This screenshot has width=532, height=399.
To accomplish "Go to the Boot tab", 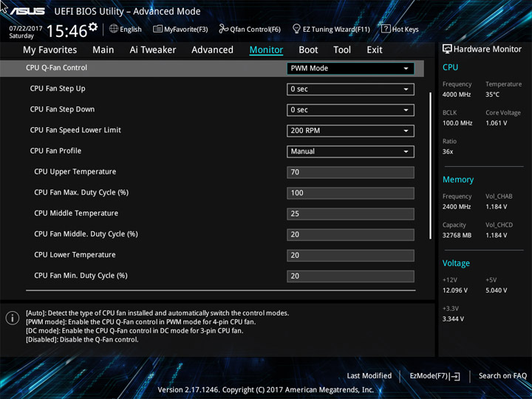I will (308, 50).
